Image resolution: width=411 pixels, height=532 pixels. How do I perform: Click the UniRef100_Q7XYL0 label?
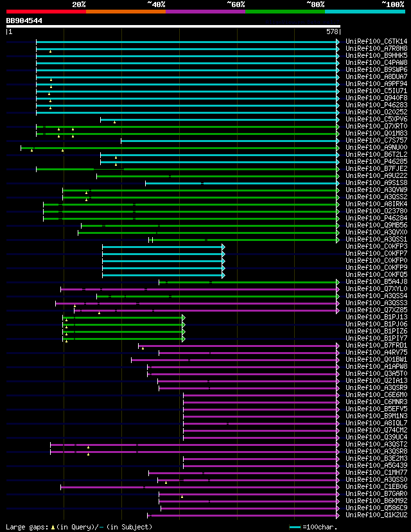[x=376, y=288]
